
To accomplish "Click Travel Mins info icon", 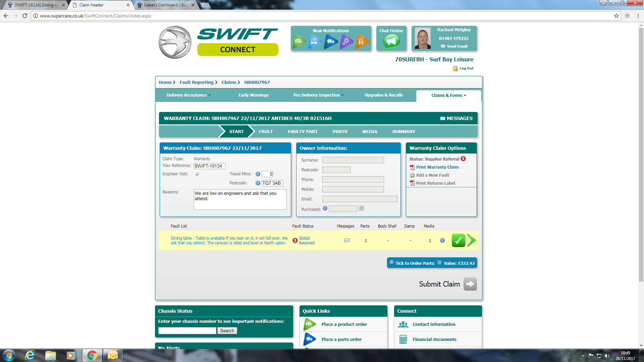I will click(x=258, y=174).
